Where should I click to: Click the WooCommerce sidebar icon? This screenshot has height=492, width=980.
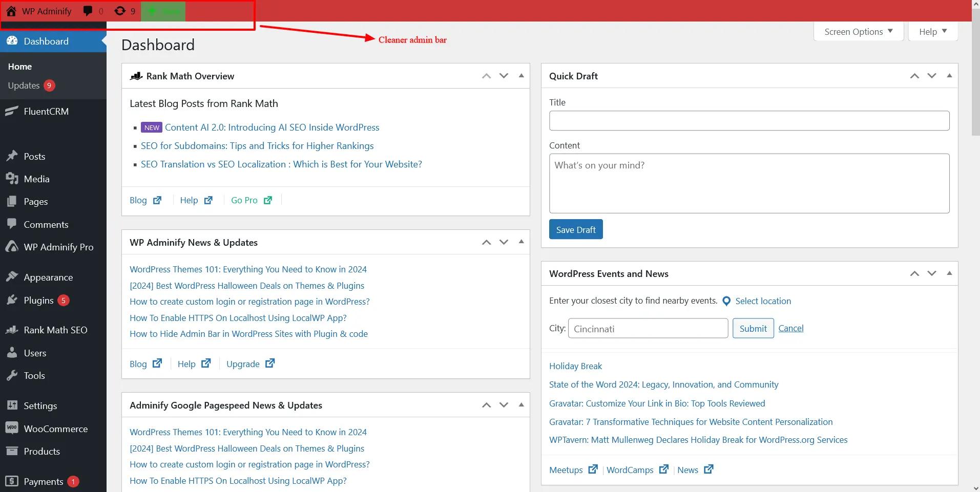[11, 429]
